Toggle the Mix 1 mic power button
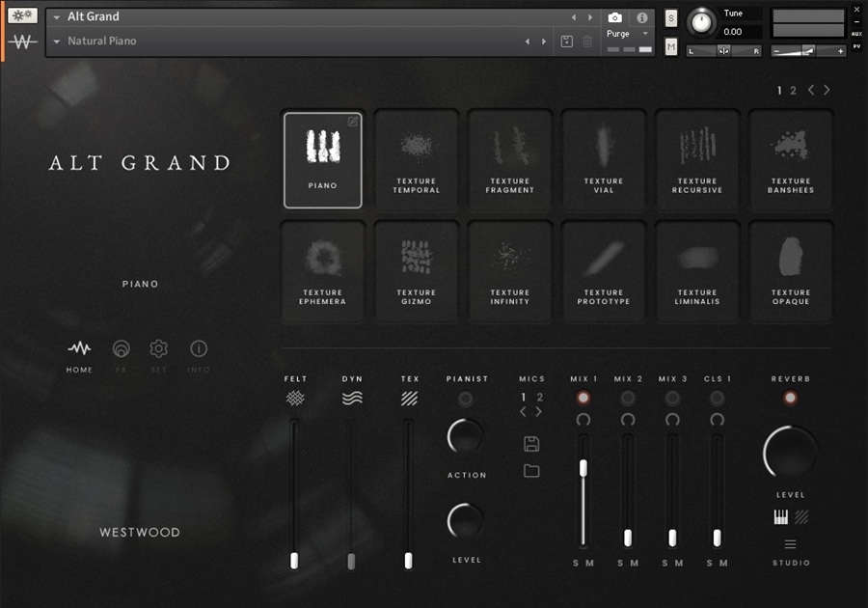Screen dimensions: 868x608 (x=583, y=398)
